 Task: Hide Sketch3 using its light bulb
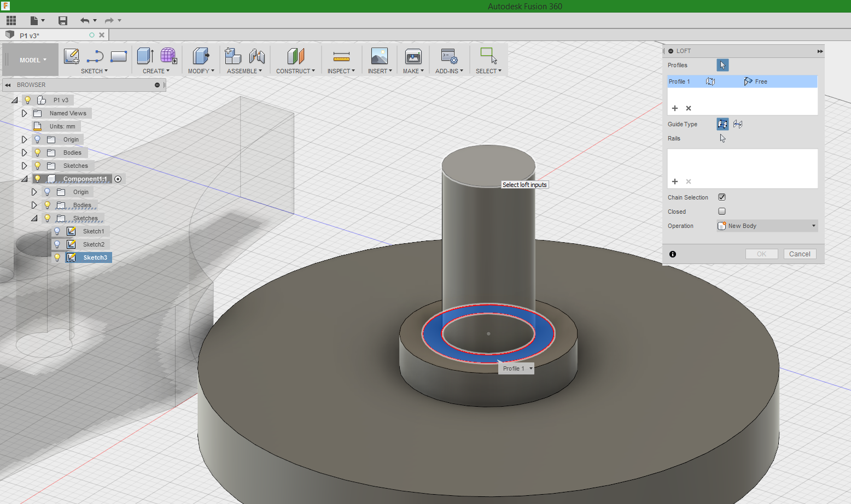[x=57, y=257]
